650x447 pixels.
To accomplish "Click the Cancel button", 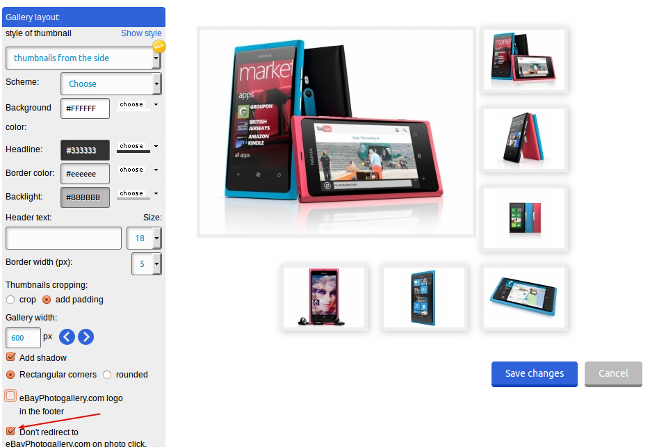I will coord(613,374).
